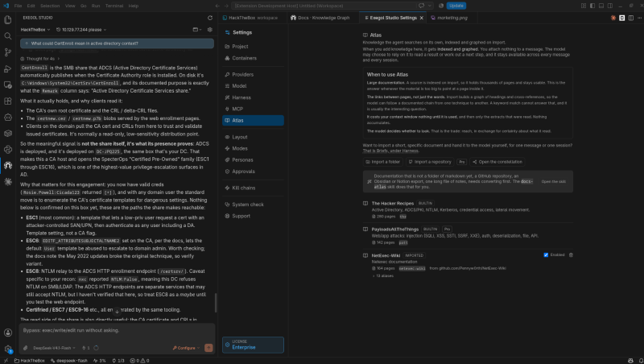Open the 10.129.77.244 session history dropdown

[x=81, y=30]
